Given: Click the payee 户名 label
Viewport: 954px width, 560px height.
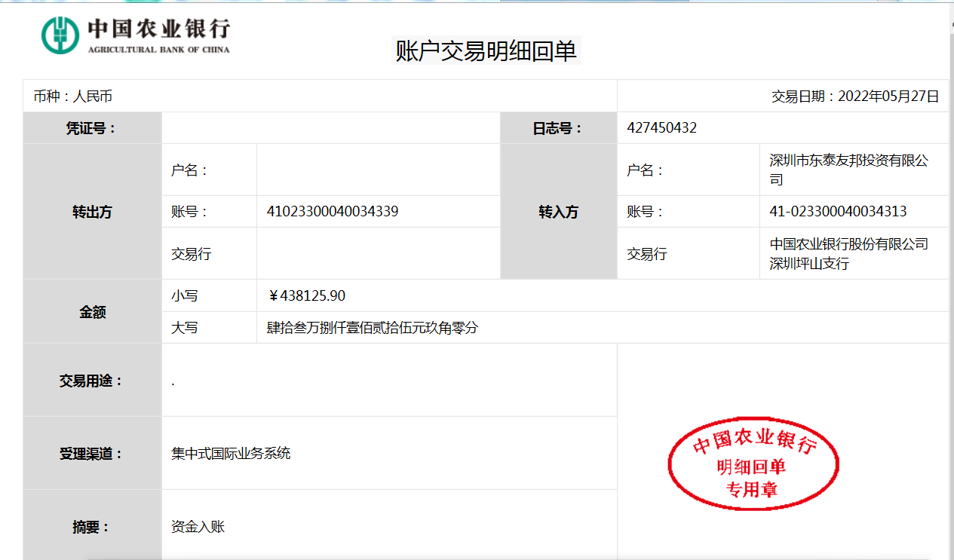Looking at the screenshot, I should tap(646, 170).
